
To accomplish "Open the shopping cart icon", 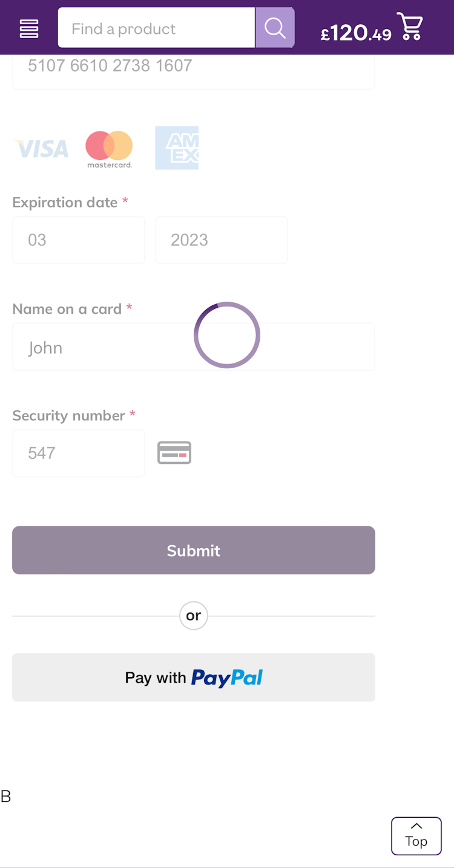I will [x=410, y=27].
